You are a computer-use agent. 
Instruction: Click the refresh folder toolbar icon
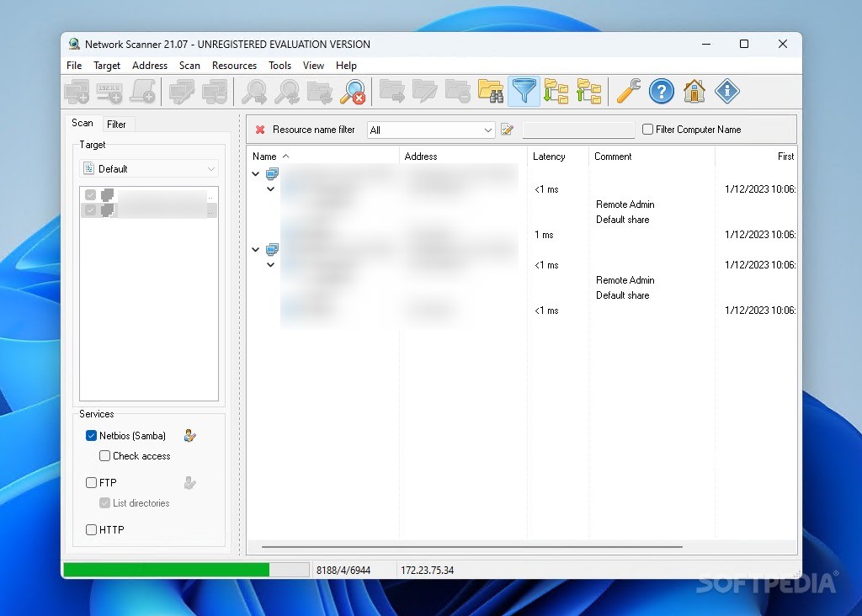pos(320,91)
